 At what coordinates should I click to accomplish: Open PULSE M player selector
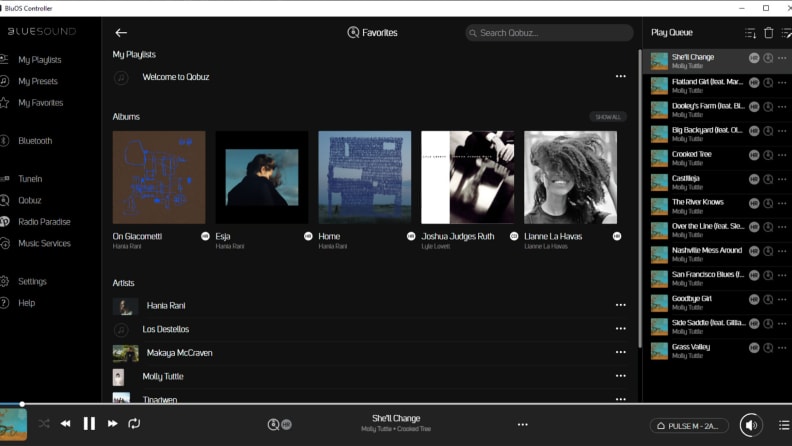689,426
